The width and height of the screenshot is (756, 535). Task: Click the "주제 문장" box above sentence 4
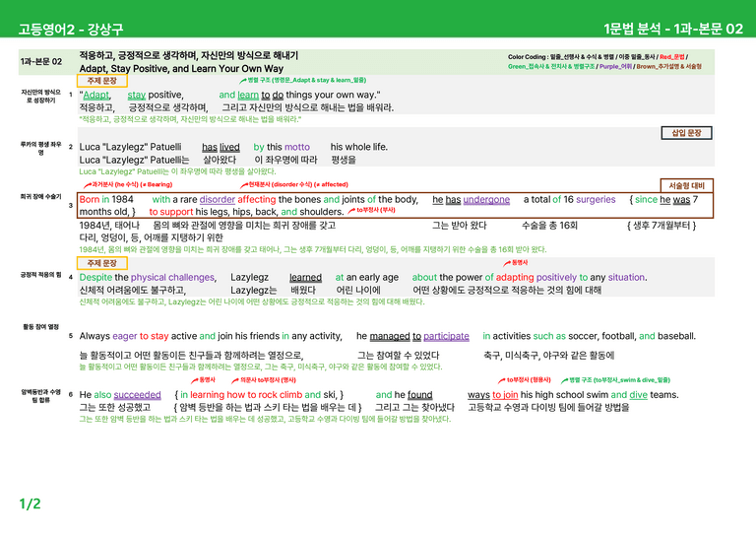101,263
